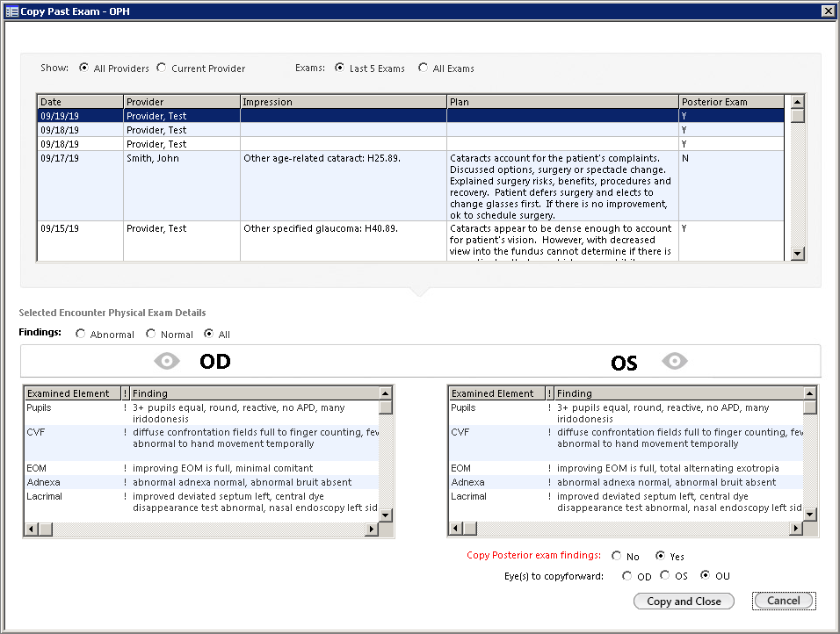This screenshot has height=634, width=840.
Task: Click Other specified glaucoma: H40.89 impression
Action: 321,228
